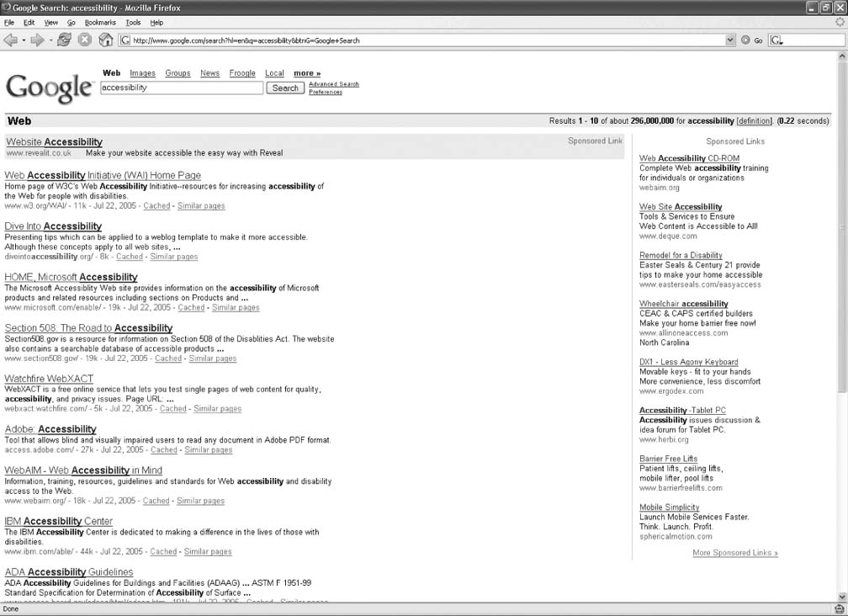Click the browser address bar URL

pos(427,40)
